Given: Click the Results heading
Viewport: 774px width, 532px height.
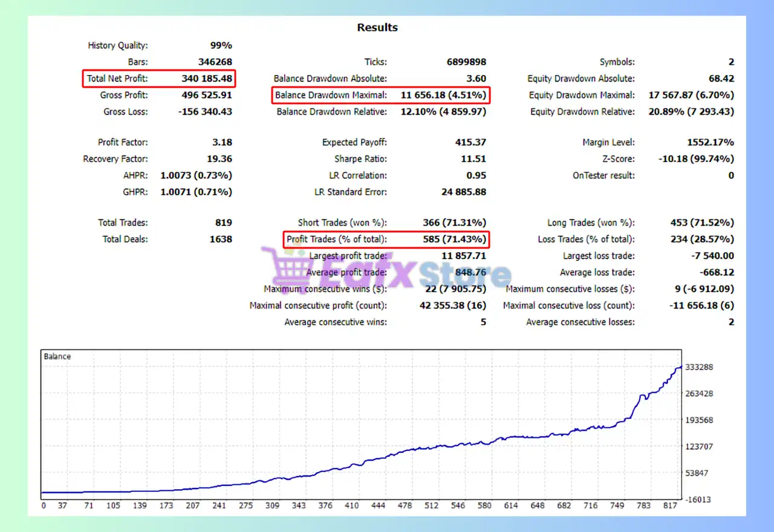Looking at the screenshot, I should 377,27.
